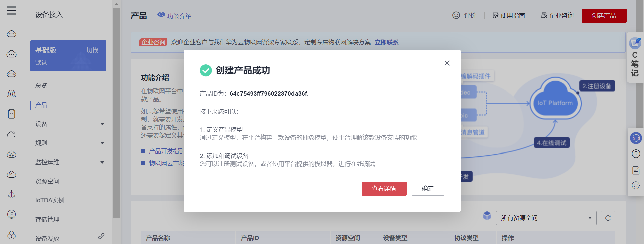Screen dimensions: 644x244
Task: Expand the 规则 submenu
Action: [x=102, y=143]
